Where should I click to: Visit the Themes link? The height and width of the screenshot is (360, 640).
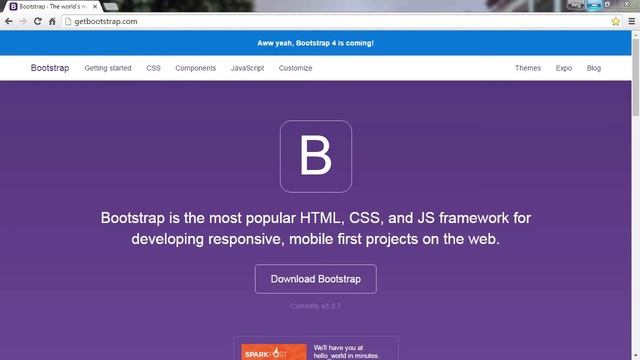(x=528, y=68)
